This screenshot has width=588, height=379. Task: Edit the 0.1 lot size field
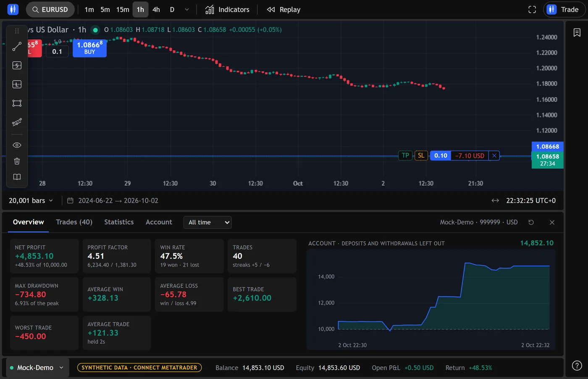pos(57,51)
